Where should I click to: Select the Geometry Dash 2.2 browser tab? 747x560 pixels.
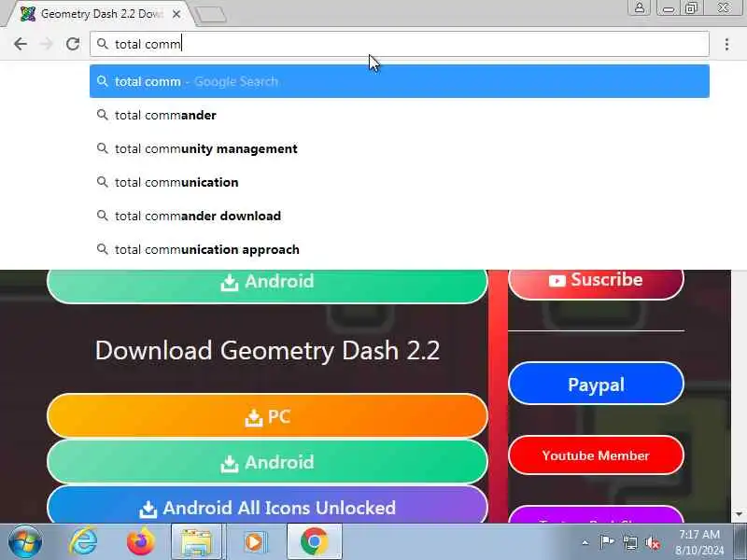coord(100,14)
